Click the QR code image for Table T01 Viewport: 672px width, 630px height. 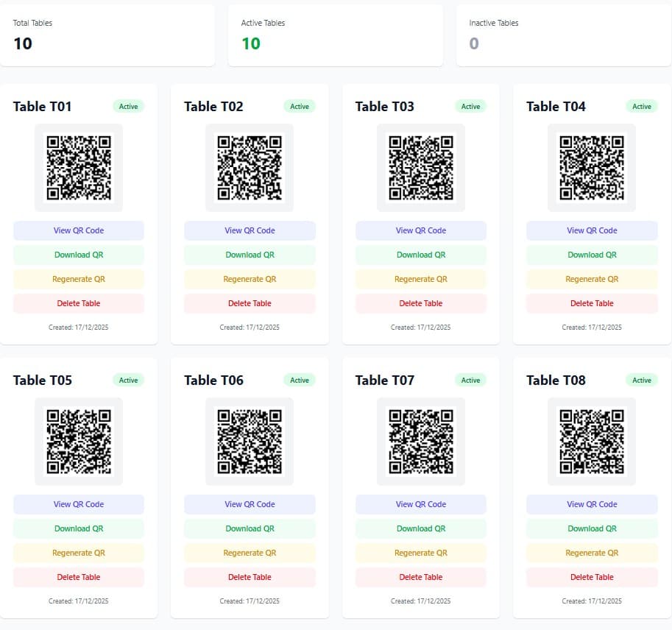click(x=79, y=168)
